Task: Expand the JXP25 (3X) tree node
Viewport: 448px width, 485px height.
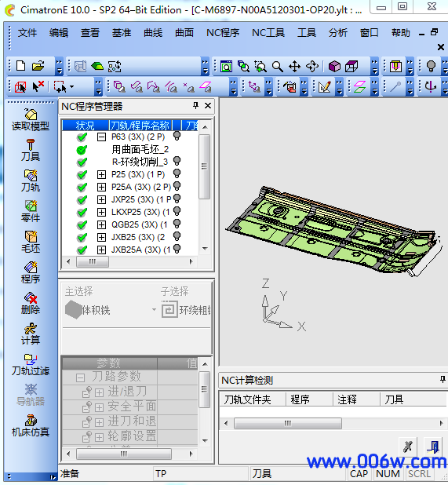Action: (x=101, y=200)
